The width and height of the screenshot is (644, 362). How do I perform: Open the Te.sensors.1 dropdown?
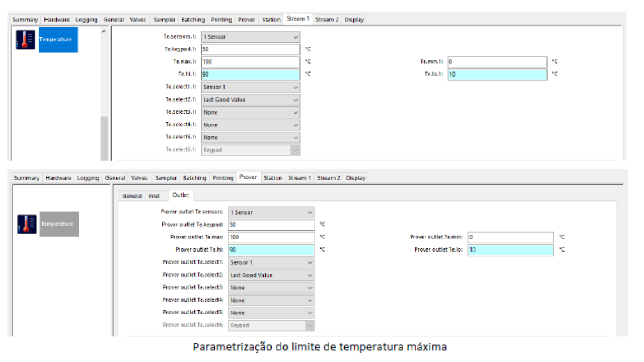[x=250, y=37]
